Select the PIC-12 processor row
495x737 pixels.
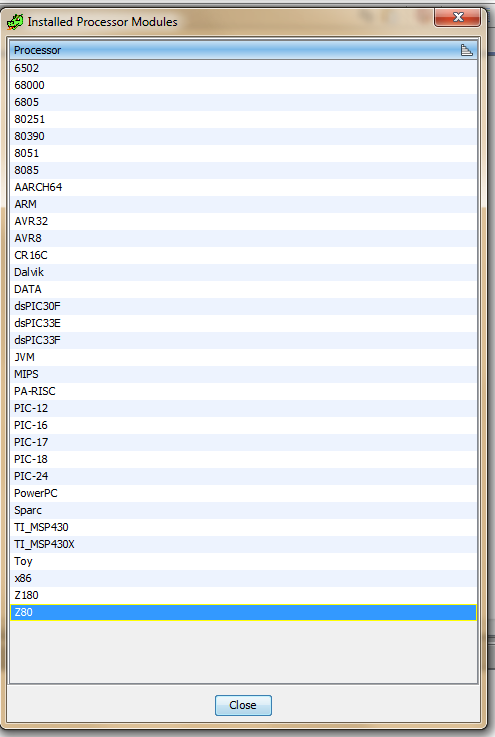(243, 408)
